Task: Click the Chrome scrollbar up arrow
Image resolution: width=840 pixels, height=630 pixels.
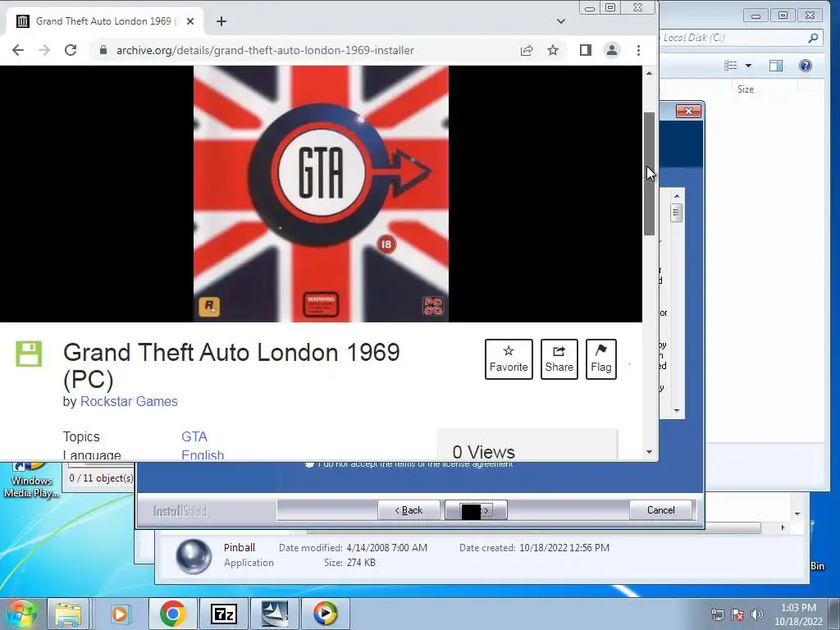Action: 650,73
